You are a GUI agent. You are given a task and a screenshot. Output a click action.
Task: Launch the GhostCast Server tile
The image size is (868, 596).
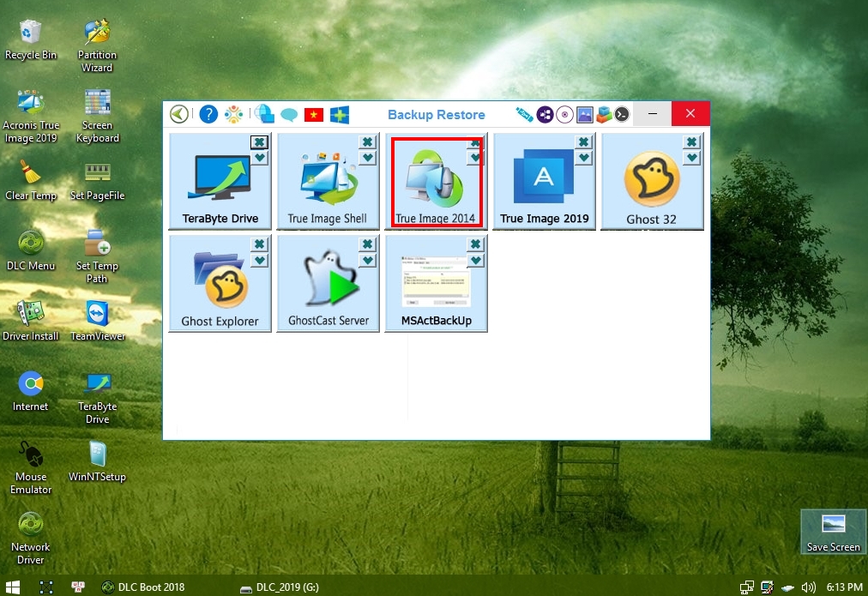[328, 283]
